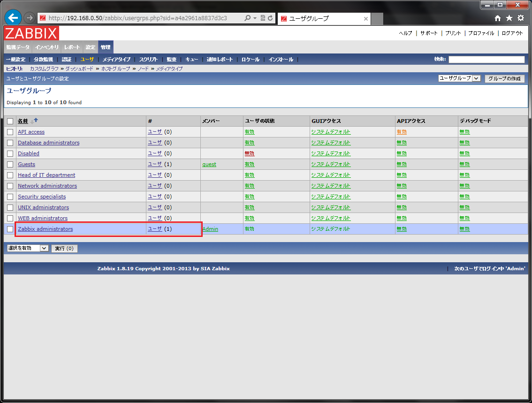532x403 pixels.
Task: Open the ユーザグループ view dropdown
Action: tap(459, 78)
